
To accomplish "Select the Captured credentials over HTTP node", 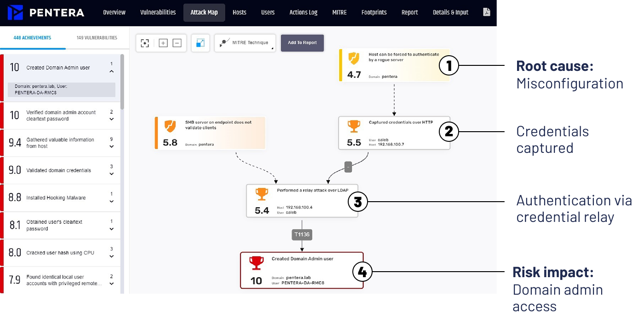I will coord(394,133).
